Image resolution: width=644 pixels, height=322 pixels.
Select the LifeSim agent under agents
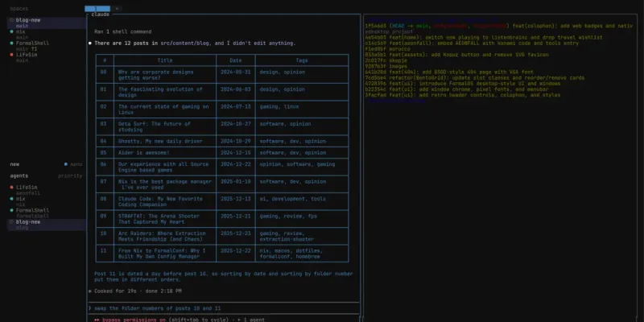[27, 188]
